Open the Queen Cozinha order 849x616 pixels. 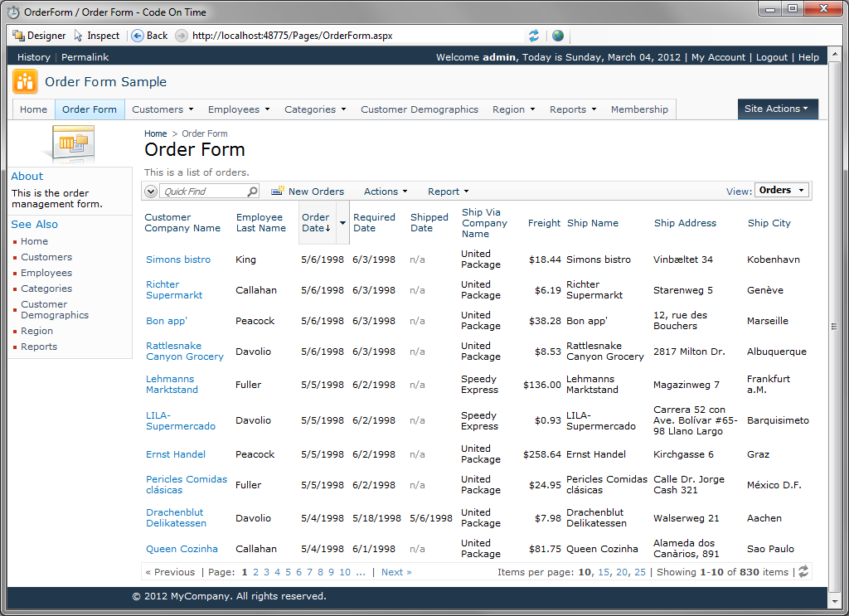click(182, 549)
